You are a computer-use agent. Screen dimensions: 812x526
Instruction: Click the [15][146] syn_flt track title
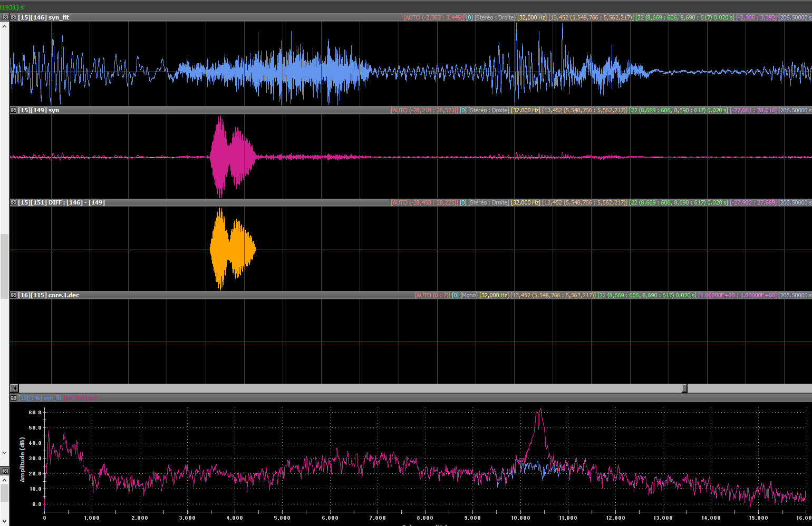point(43,17)
